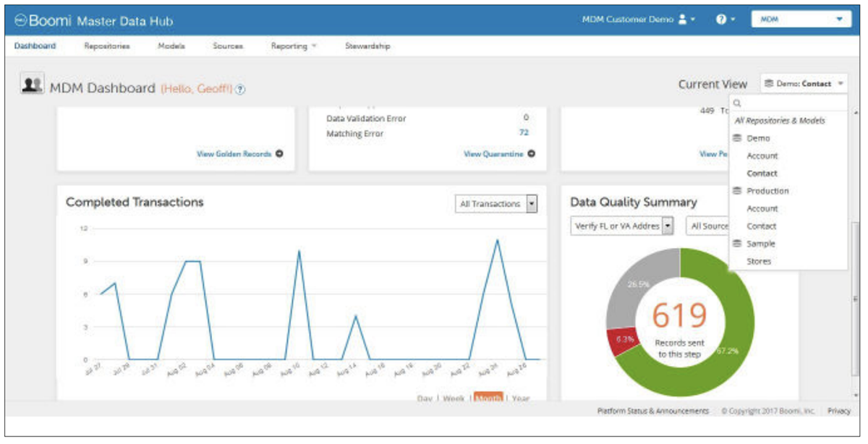Click the Data Quality Summary heading
This screenshot has height=444, width=868.
click(x=634, y=202)
